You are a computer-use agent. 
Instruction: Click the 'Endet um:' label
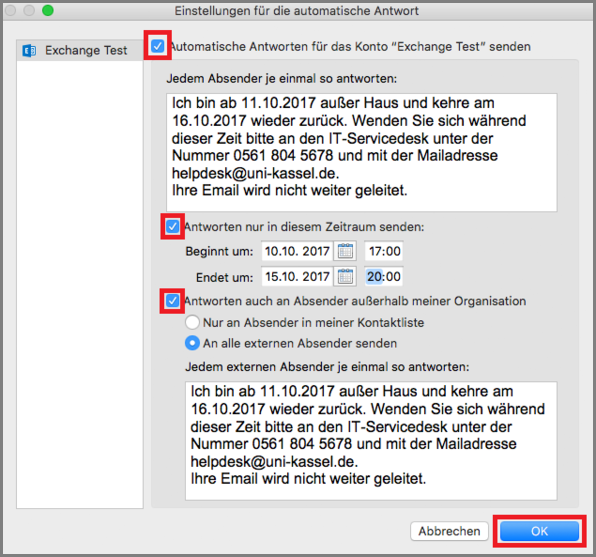pos(224,277)
